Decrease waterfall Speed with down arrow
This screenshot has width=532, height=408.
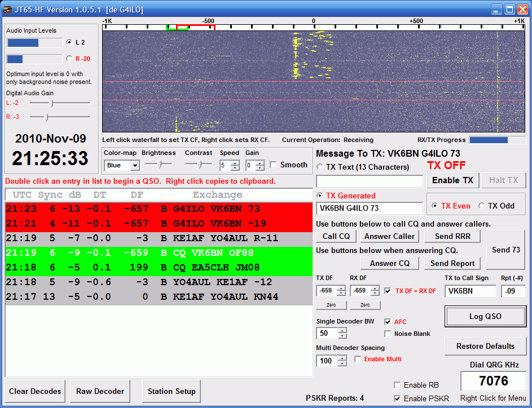235,168
